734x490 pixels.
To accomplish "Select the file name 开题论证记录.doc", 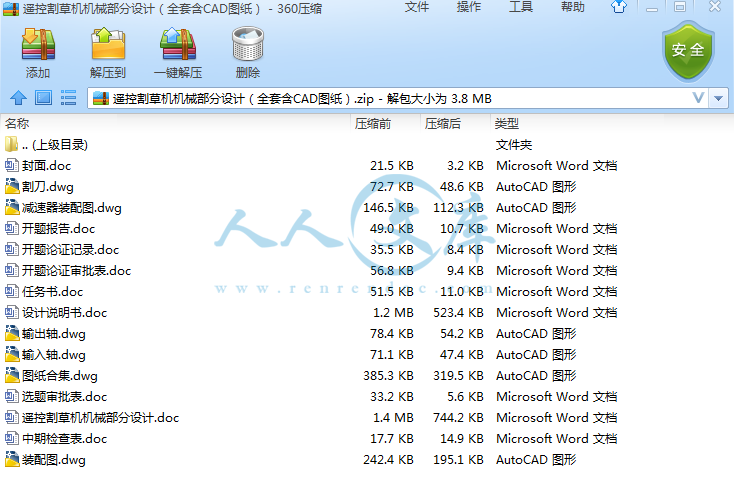I will click(70, 250).
